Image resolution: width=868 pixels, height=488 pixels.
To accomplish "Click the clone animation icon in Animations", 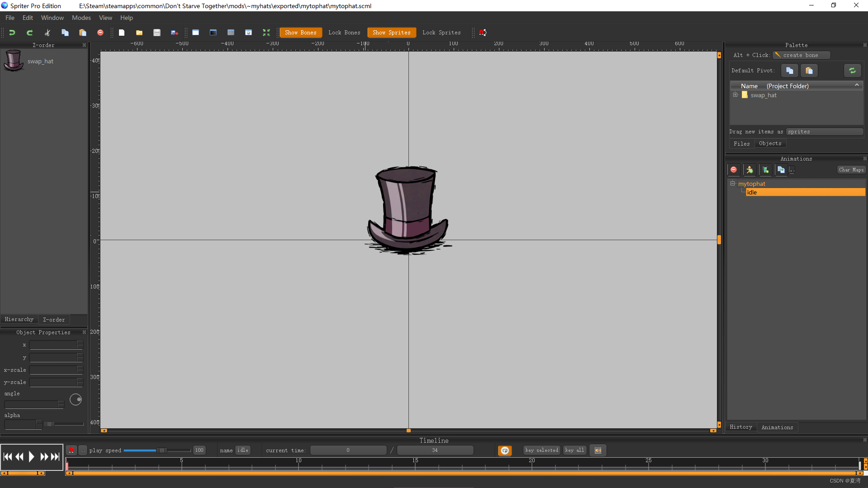I will (x=781, y=170).
